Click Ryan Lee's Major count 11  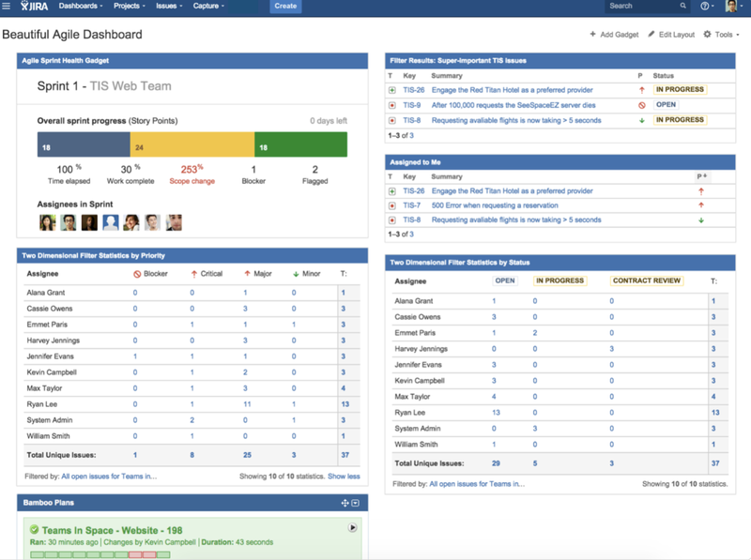[247, 404]
